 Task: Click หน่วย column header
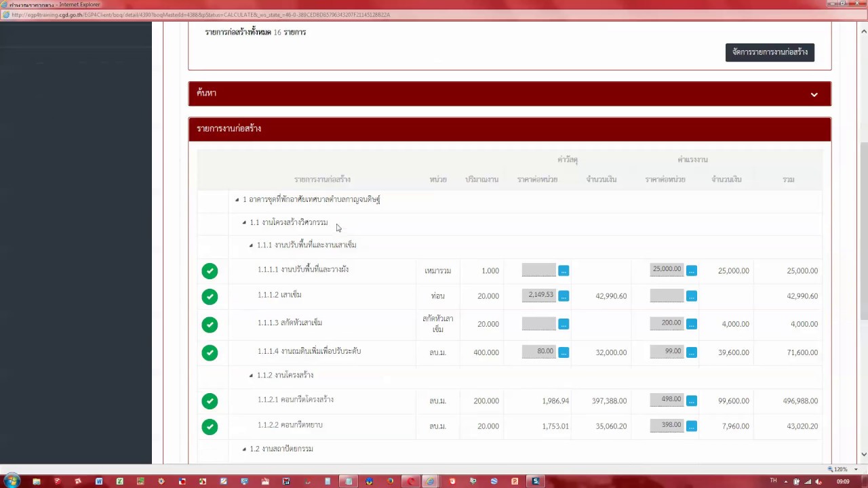point(438,180)
